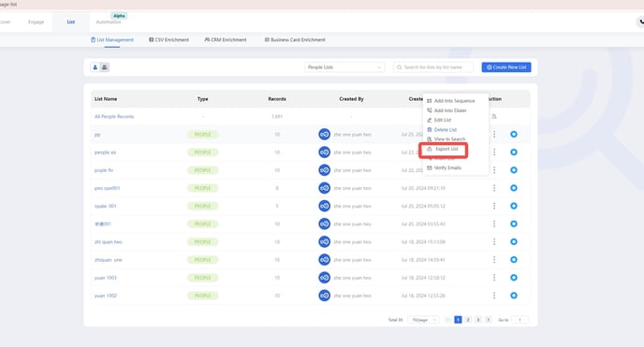This screenshot has height=347, width=644.
Task: Click the blue circle icon in peo ope001 row
Action: pos(513,188)
